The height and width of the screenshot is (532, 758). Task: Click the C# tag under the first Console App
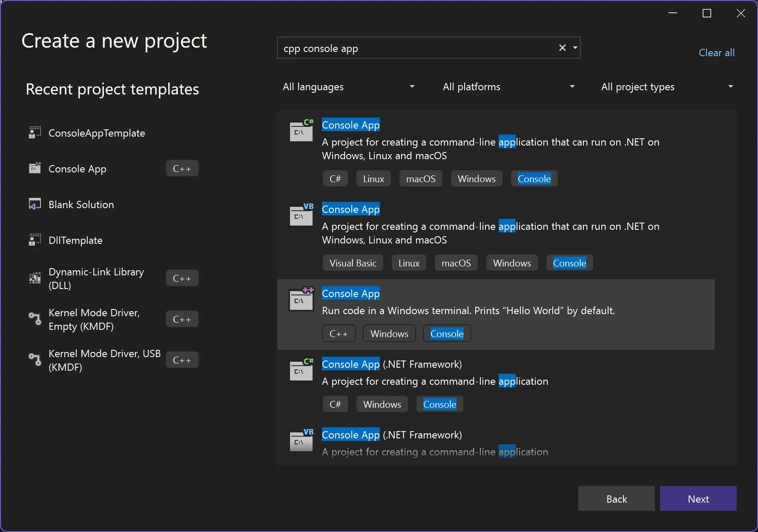point(335,179)
